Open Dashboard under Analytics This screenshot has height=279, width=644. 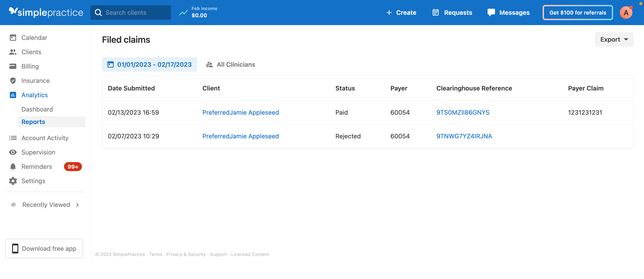coord(37,109)
